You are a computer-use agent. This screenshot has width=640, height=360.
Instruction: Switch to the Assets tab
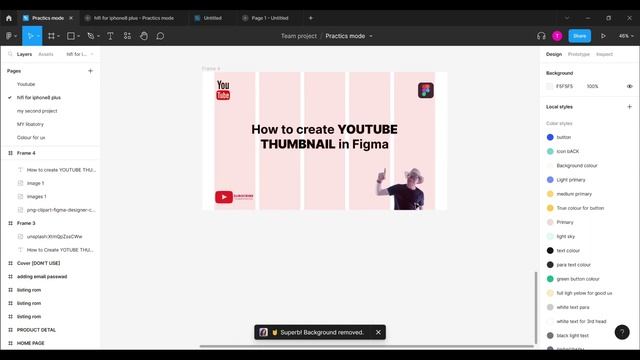[46, 54]
